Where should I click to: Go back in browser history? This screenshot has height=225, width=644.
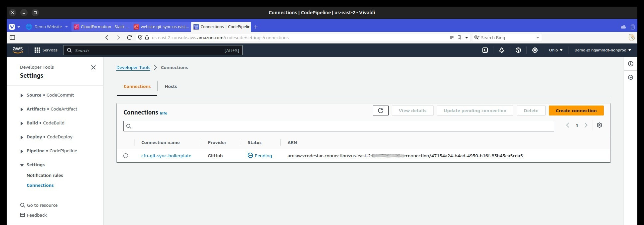107,37
